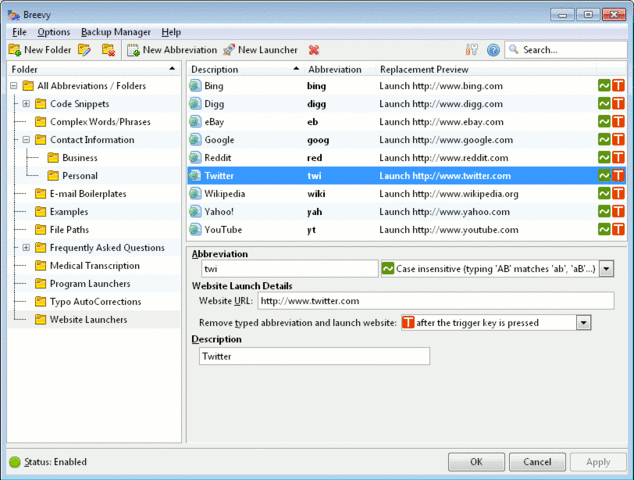Click the OK button
Image resolution: width=634 pixels, height=480 pixels.
coord(476,462)
